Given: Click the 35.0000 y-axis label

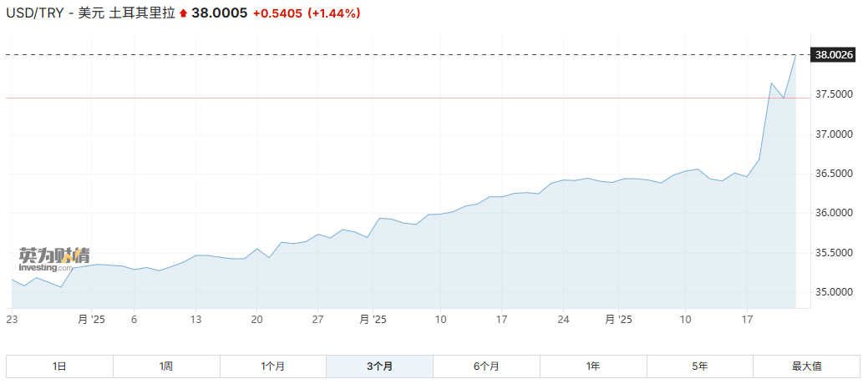Looking at the screenshot, I should point(833,292).
